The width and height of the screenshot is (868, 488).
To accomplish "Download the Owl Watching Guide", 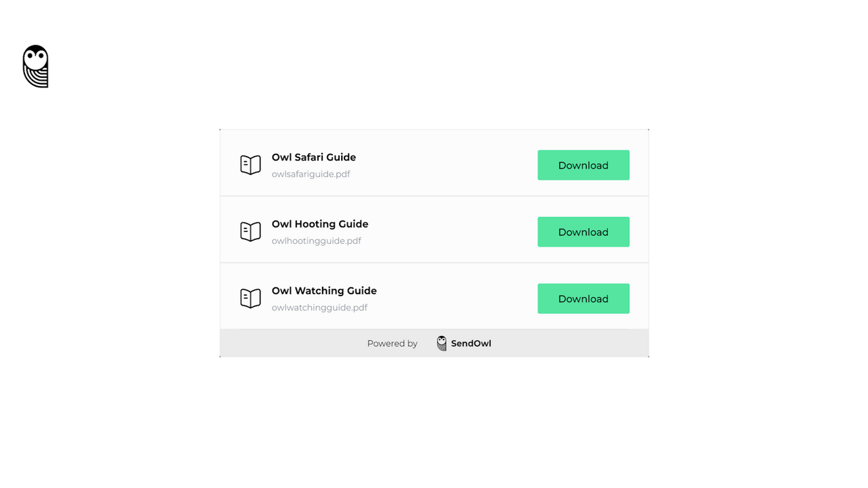I will (x=583, y=298).
